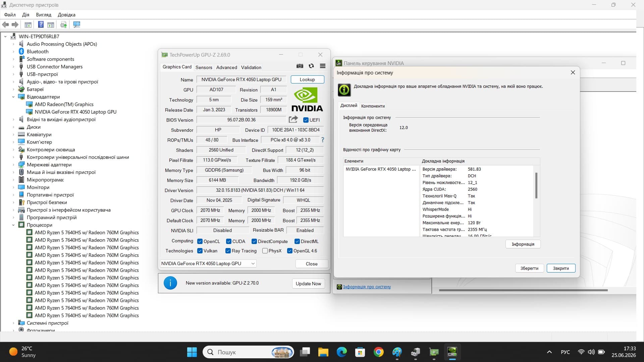Image resolution: width=644 pixels, height=362 pixels.
Task: Click the Lookup button
Action: (307, 79)
